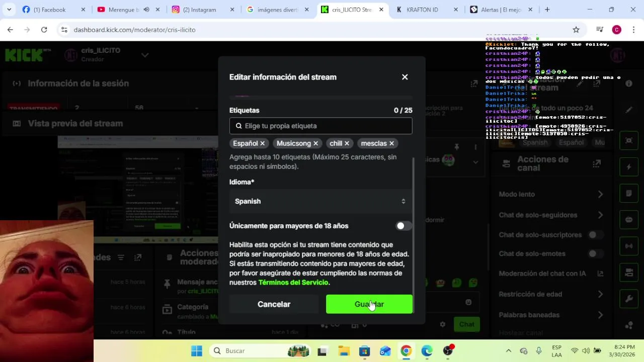644x362 pixels.
Task: Click the green Chat send button
Action: [466, 324]
